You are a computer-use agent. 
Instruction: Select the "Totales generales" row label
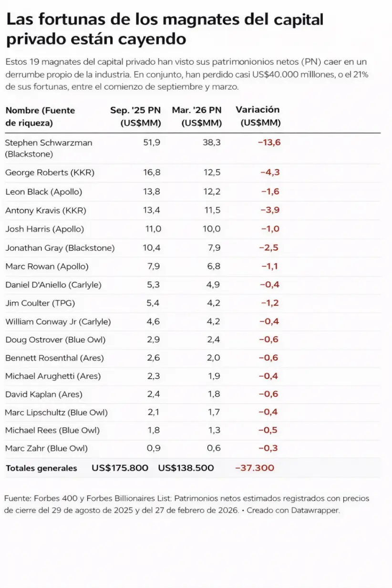pyautogui.click(x=41, y=468)
